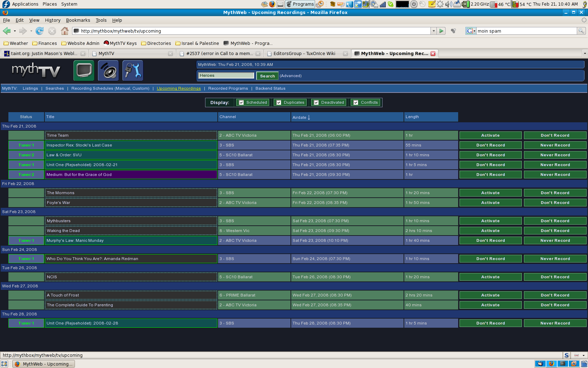Open the MythMusic speaker icon
This screenshot has width=588, height=368.
108,70
